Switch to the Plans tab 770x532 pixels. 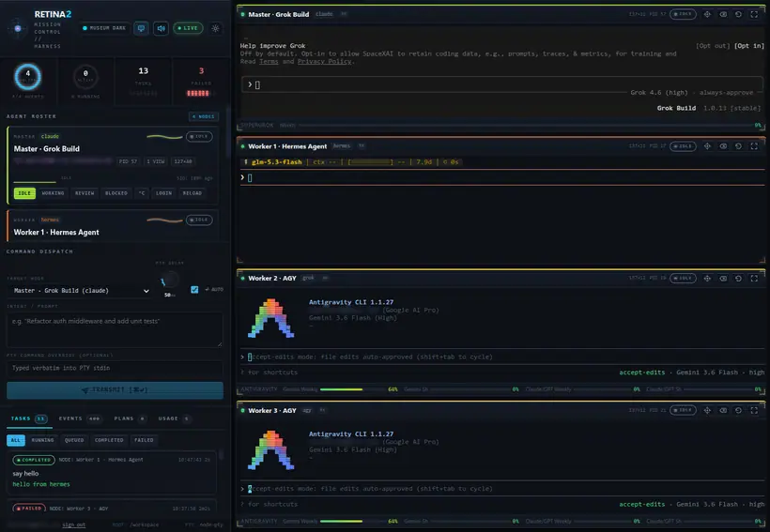[130, 418]
